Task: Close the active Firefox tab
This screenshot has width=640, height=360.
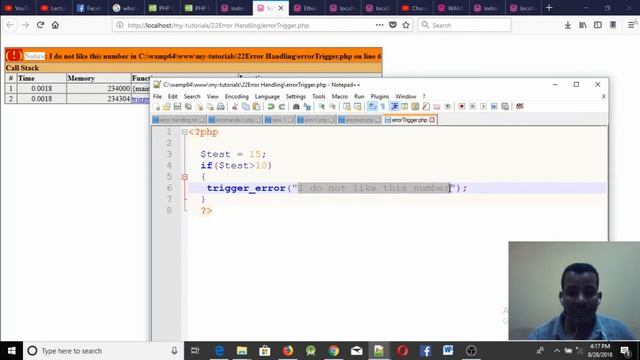Action: [x=281, y=8]
